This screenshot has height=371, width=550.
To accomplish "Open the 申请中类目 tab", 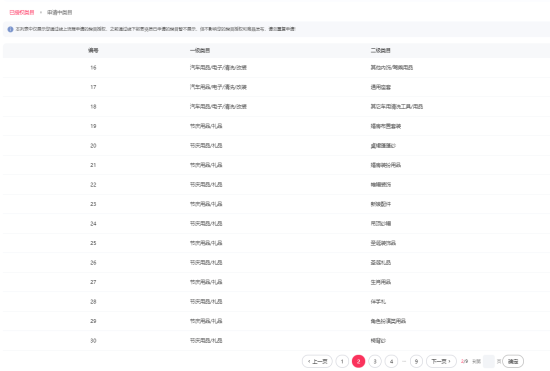I will (60, 12).
